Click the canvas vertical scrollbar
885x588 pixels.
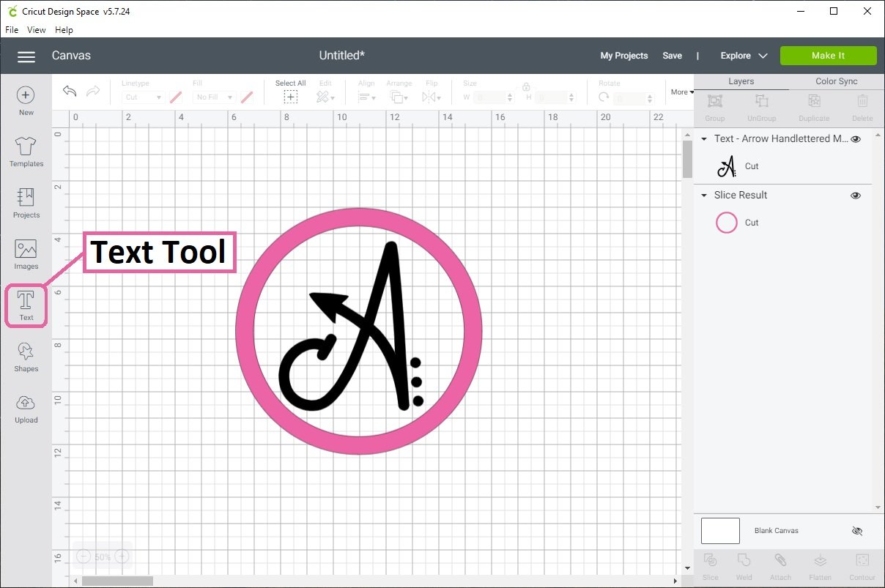click(x=687, y=160)
